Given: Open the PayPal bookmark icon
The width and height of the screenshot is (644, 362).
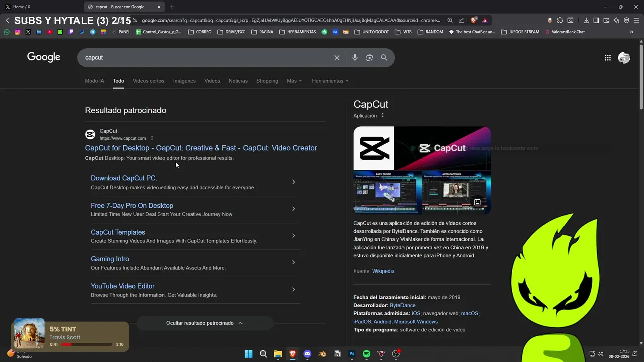Looking at the screenshot, I should click(82, 32).
